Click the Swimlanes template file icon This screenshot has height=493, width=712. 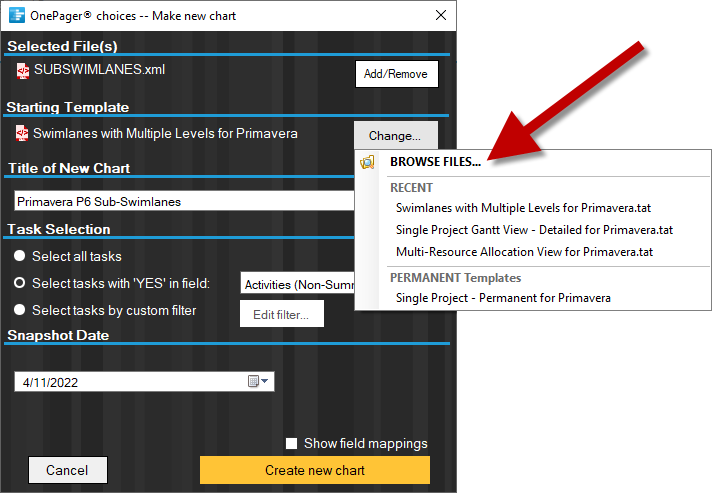click(x=22, y=133)
